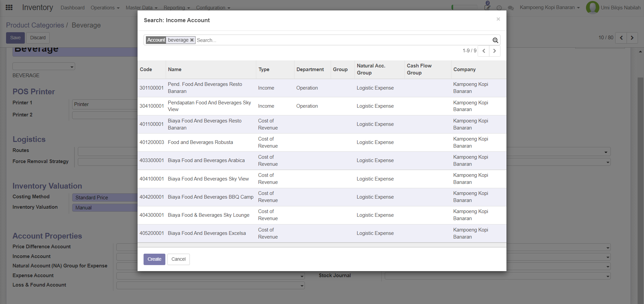The height and width of the screenshot is (304, 644).
Task: Go to next page in search dialog
Action: click(494, 51)
